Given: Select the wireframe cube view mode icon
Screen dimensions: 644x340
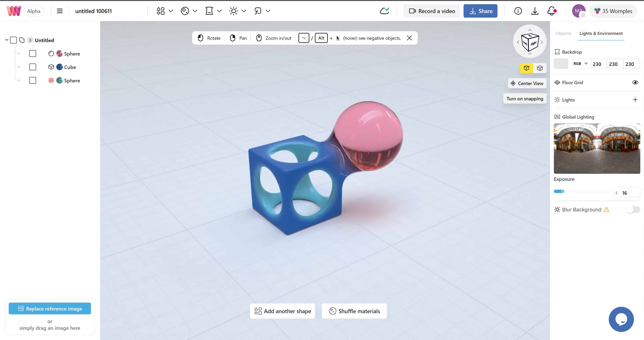Looking at the screenshot, I should point(540,68).
